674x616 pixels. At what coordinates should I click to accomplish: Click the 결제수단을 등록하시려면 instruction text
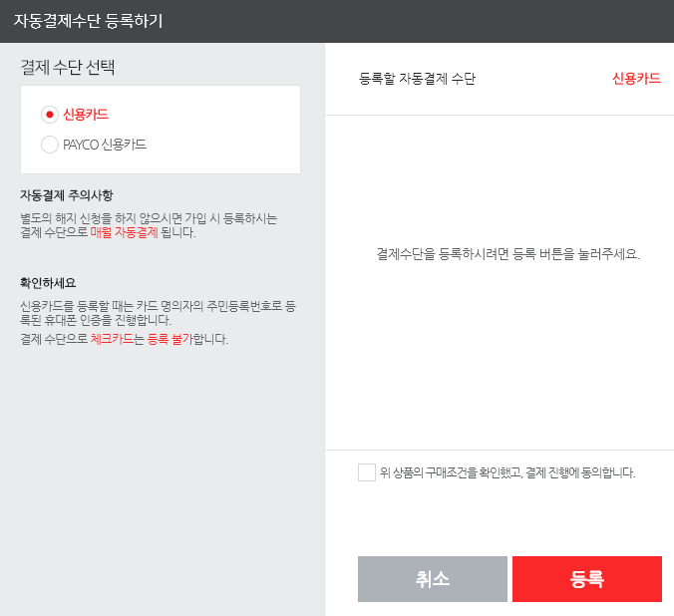click(508, 254)
